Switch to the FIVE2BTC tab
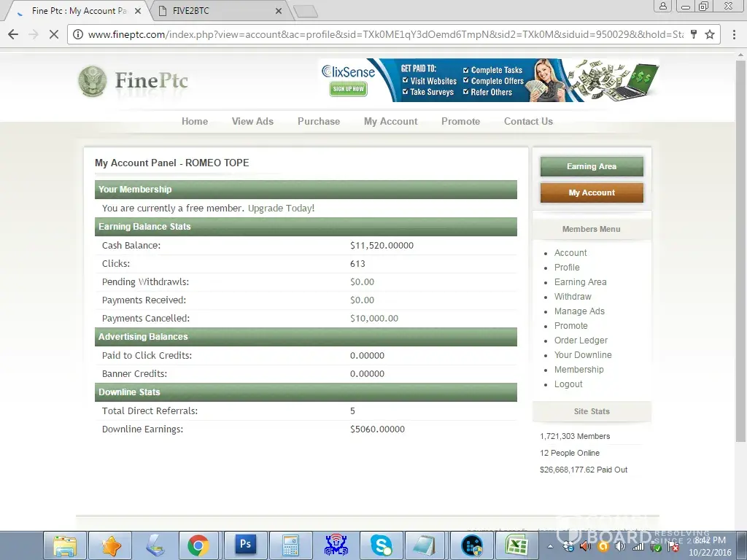The image size is (747, 560). [x=219, y=11]
